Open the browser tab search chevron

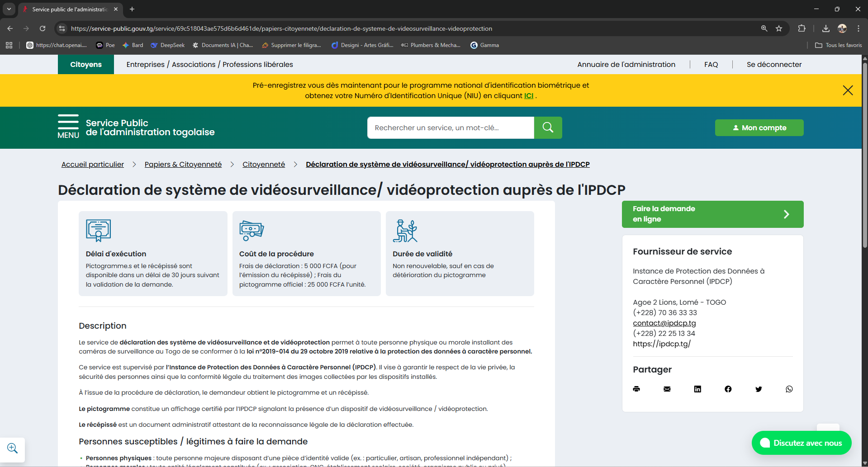point(9,9)
